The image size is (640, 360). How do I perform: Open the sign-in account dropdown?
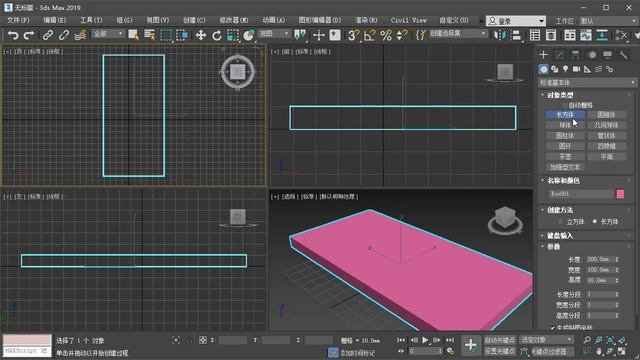pos(516,21)
